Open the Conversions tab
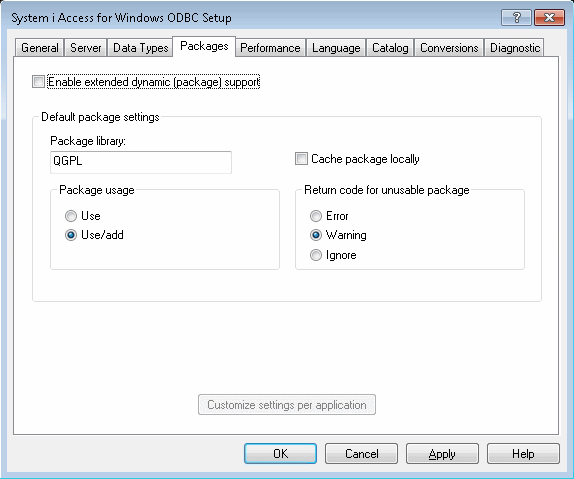 [449, 48]
